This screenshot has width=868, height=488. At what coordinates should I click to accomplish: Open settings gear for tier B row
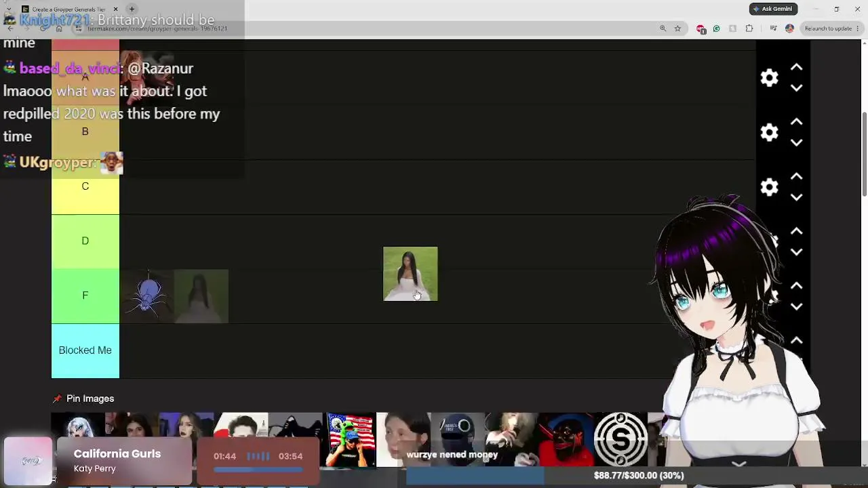click(x=769, y=132)
